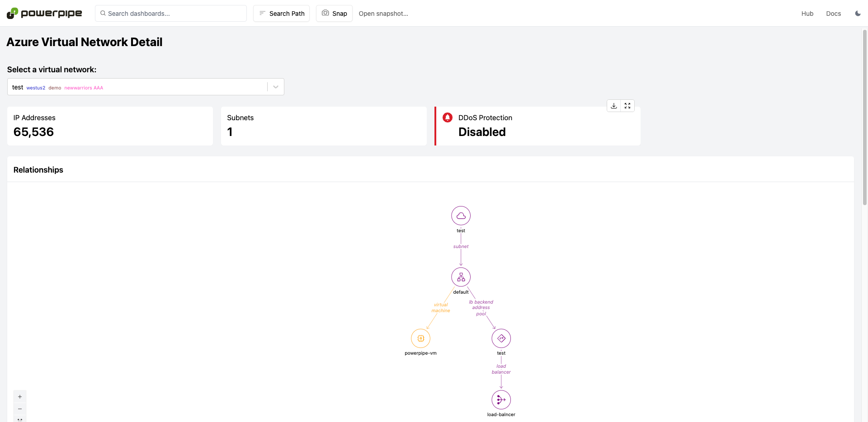The image size is (868, 422).
Task: Open the Hub menu item
Action: pyautogui.click(x=807, y=14)
